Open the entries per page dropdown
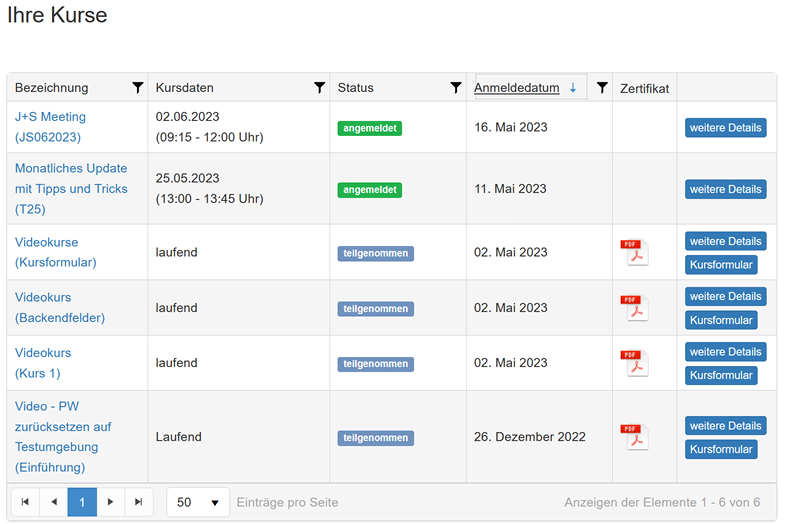This screenshot has height=524, width=786. 197,502
